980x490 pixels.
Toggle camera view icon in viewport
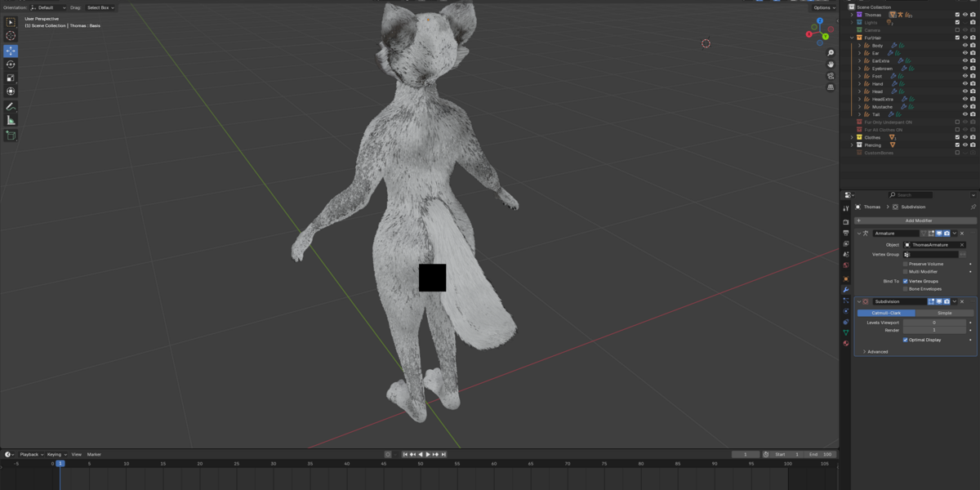pos(831,76)
